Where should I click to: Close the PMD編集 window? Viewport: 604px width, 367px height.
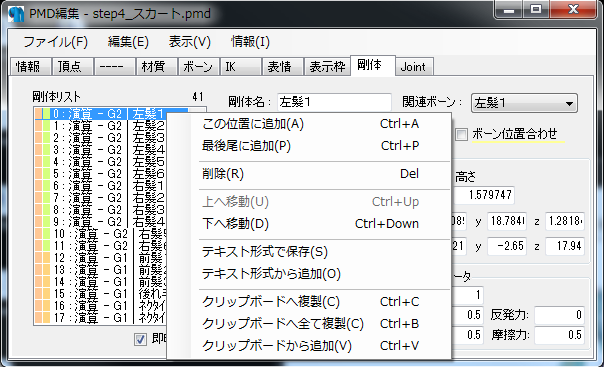[x=574, y=9]
